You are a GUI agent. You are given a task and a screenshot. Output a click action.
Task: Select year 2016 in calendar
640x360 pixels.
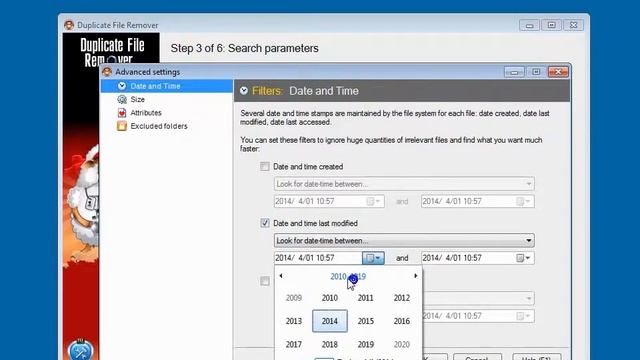[402, 321]
